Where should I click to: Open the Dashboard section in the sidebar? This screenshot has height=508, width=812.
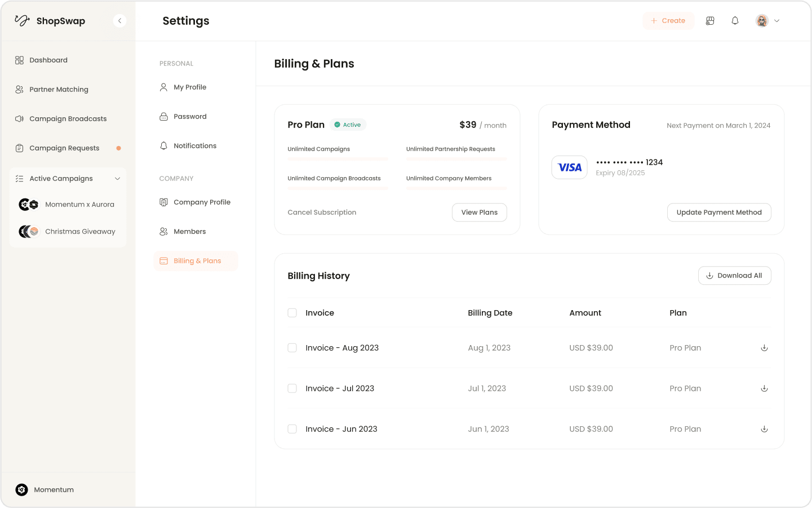tap(48, 60)
